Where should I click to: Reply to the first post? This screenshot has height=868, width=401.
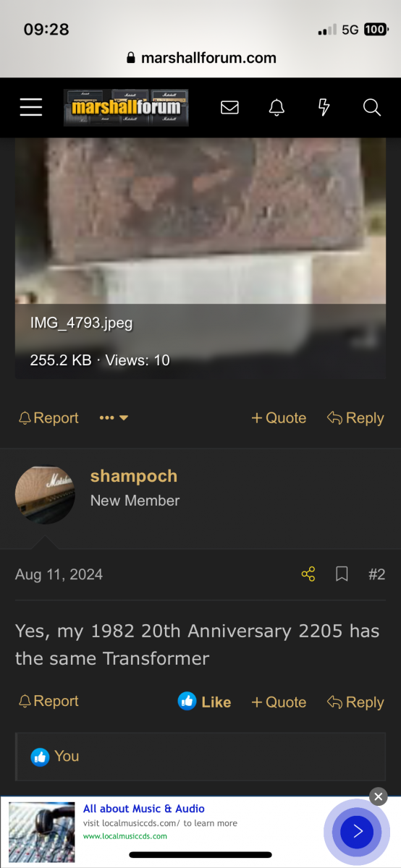[355, 418]
